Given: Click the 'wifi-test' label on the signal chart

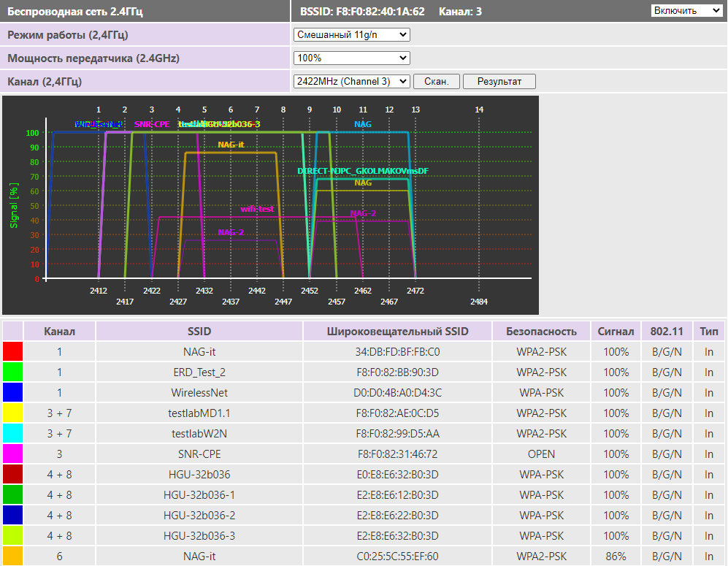Looking at the screenshot, I should pos(258,209).
